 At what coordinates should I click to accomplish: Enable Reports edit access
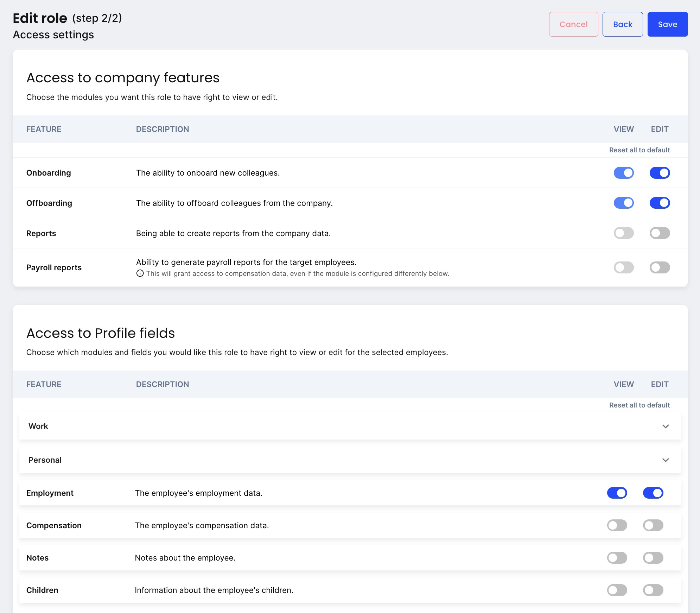[x=660, y=233]
